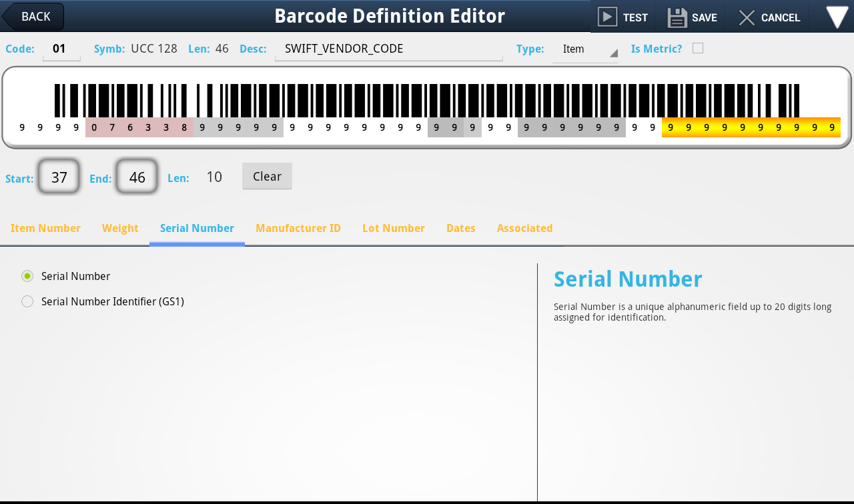Click the Is Metric? label

[657, 49]
